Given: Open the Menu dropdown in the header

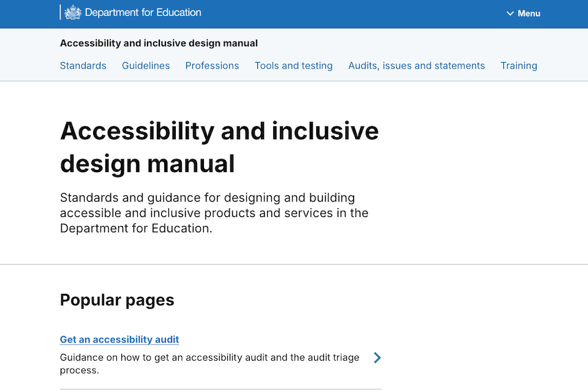Looking at the screenshot, I should (524, 13).
